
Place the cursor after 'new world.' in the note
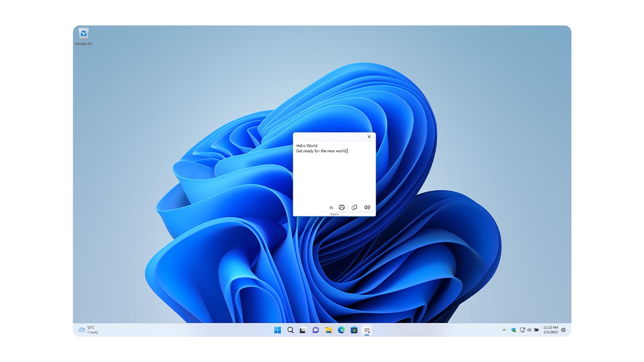click(x=347, y=150)
